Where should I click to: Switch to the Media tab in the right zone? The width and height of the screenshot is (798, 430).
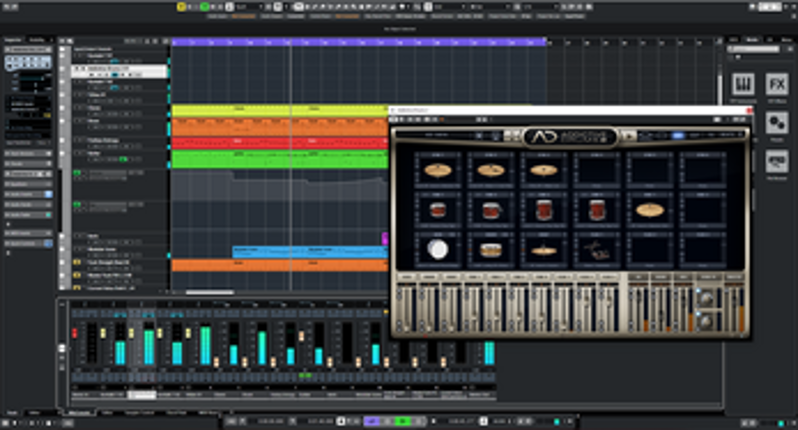tap(752, 39)
